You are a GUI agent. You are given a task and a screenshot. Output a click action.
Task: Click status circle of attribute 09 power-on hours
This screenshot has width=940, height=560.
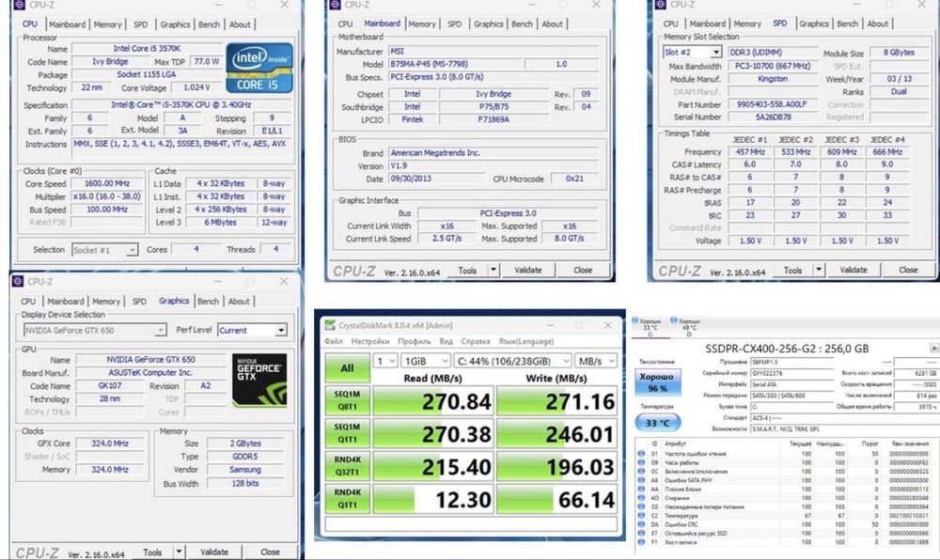pyautogui.click(x=642, y=462)
